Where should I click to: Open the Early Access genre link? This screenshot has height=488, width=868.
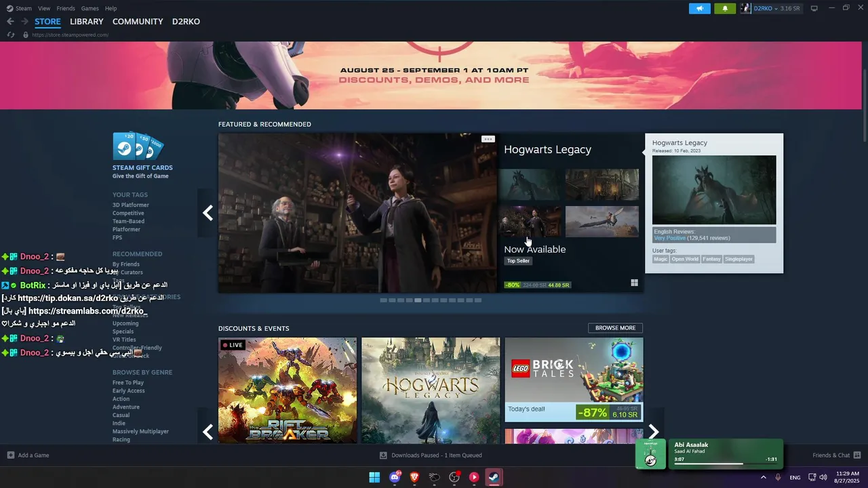[129, 390]
